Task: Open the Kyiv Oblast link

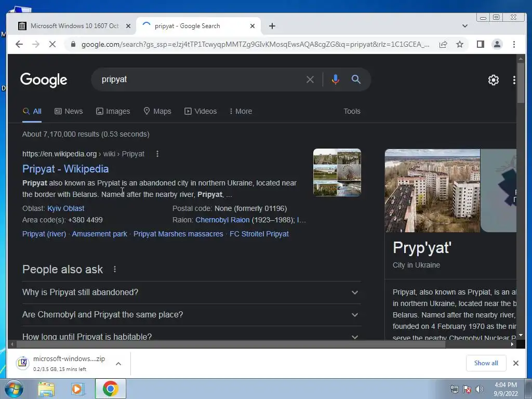Action: pos(66,208)
